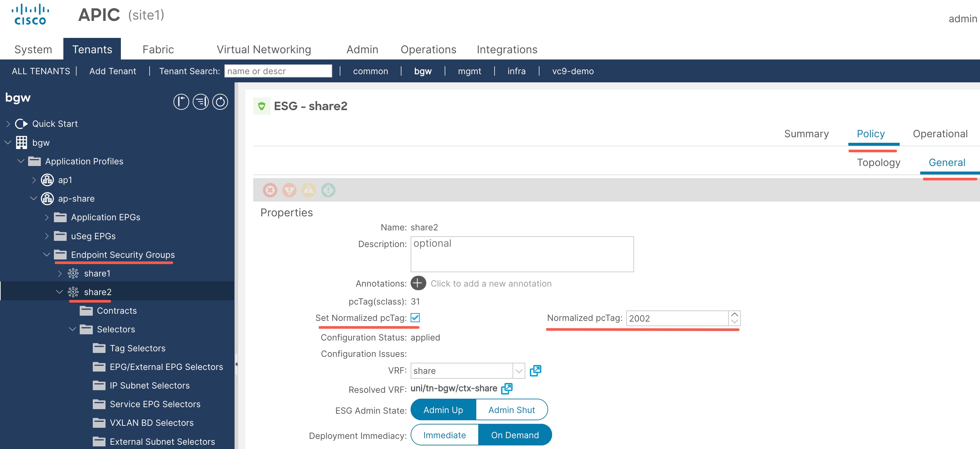Viewport: 980px width, 449px height.
Task: Expand the uSeg EPGs folder
Action: click(x=47, y=236)
